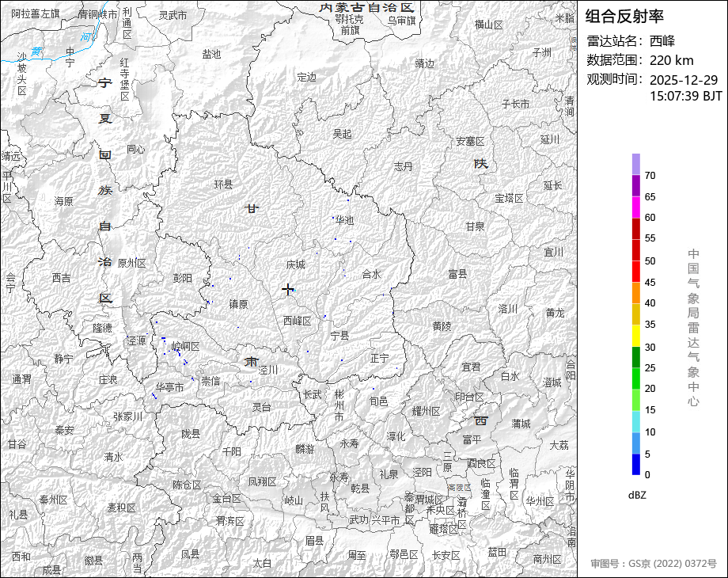Click the time 15:07:39 BJT

pyautogui.click(x=686, y=96)
